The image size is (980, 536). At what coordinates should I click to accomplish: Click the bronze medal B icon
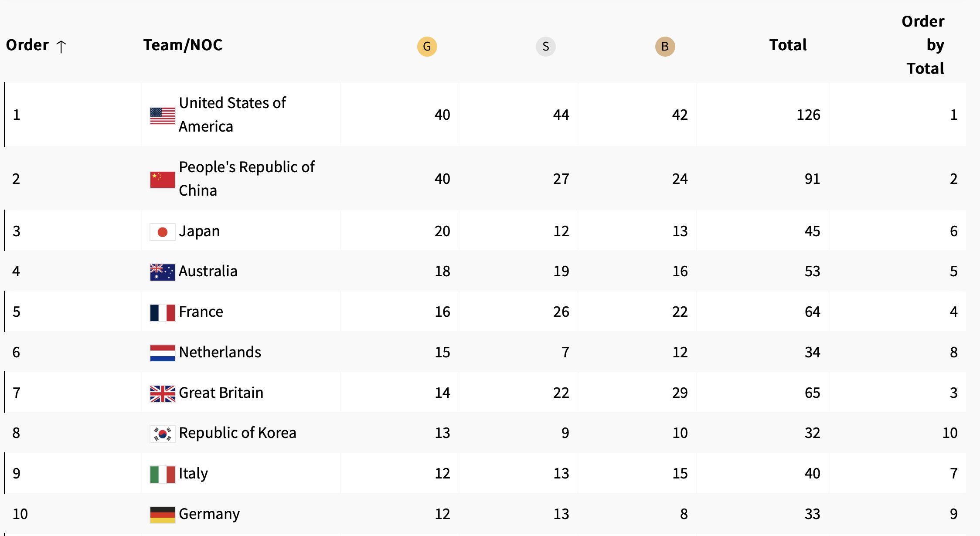665,47
